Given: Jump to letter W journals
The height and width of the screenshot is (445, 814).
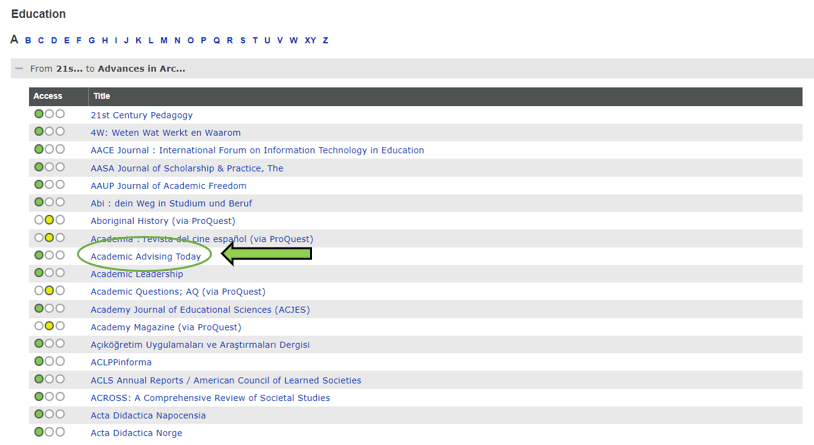Looking at the screenshot, I should (293, 41).
